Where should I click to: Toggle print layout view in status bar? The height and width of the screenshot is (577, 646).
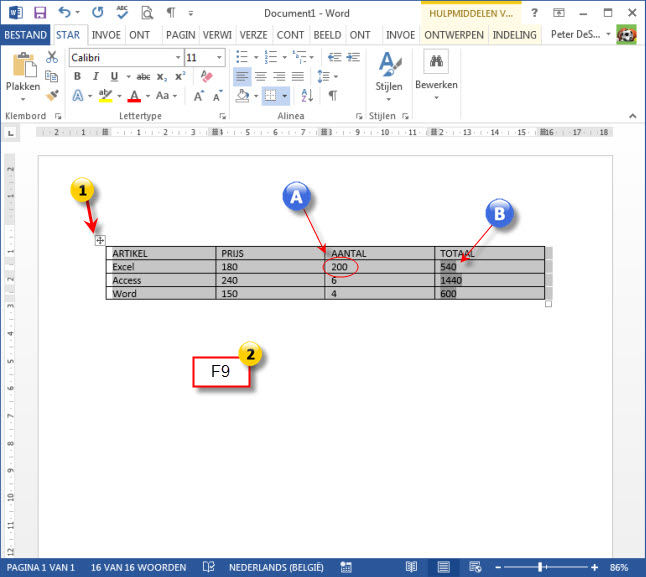[443, 567]
